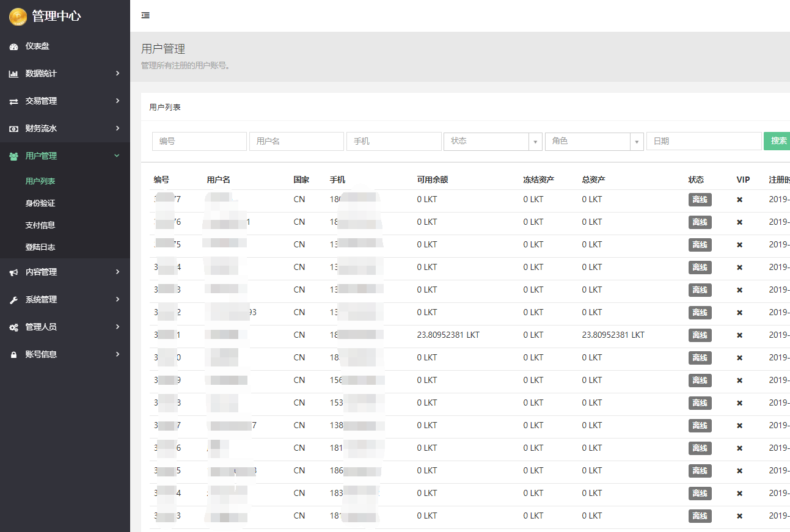Click the 离线 badge in the phone 138 row

tap(700, 426)
